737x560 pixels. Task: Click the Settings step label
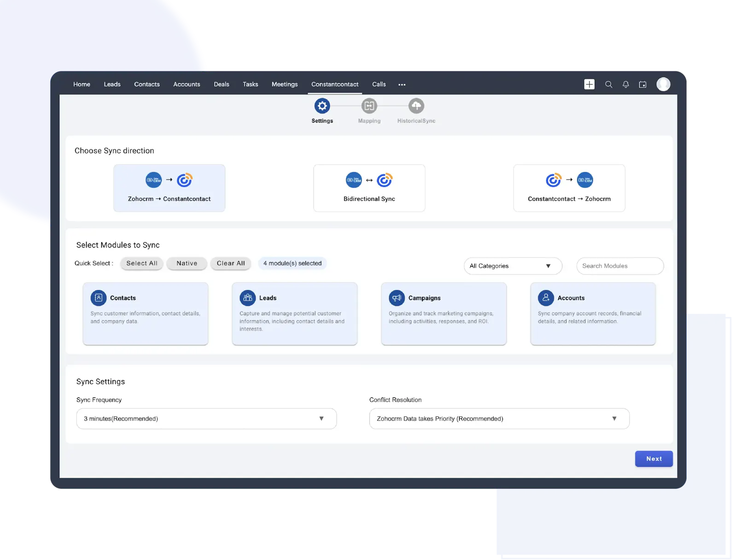(322, 121)
